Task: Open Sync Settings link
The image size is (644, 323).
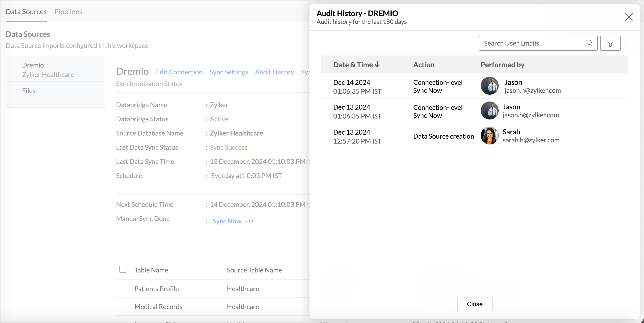Action: [229, 72]
